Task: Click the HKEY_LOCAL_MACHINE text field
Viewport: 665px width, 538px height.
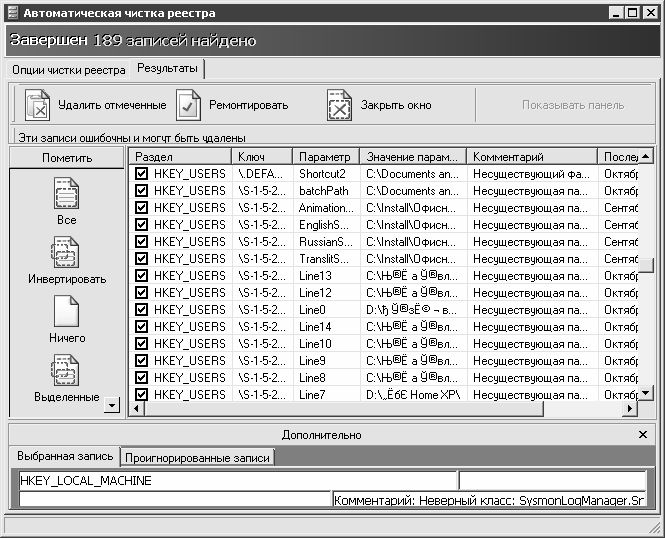Action: pyautogui.click(x=237, y=481)
